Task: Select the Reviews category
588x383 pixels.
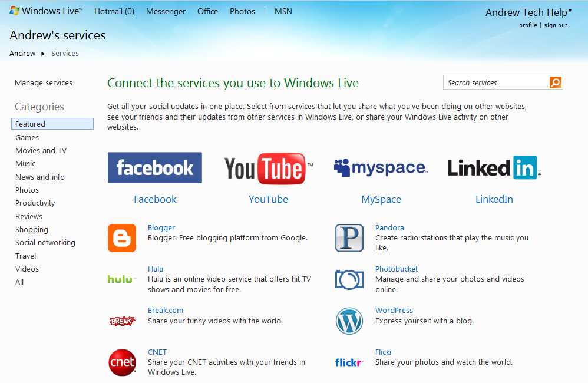Action: pyautogui.click(x=29, y=216)
